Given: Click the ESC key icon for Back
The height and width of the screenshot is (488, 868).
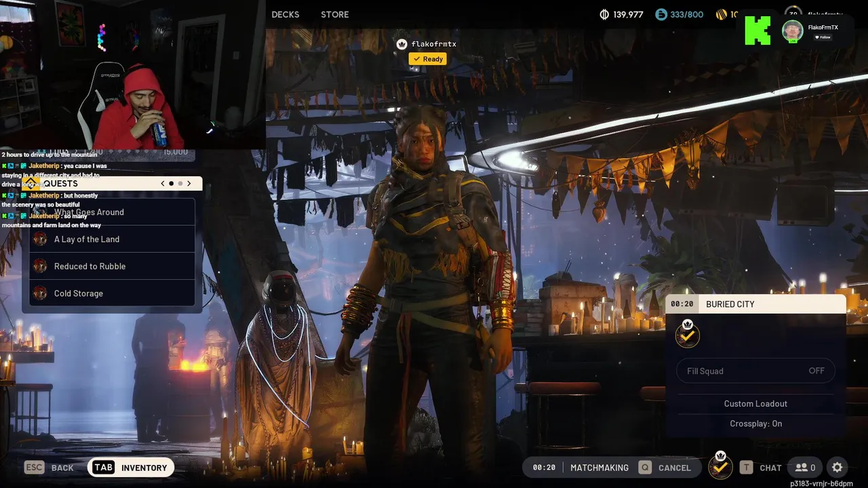Looking at the screenshot, I should 34,468.
